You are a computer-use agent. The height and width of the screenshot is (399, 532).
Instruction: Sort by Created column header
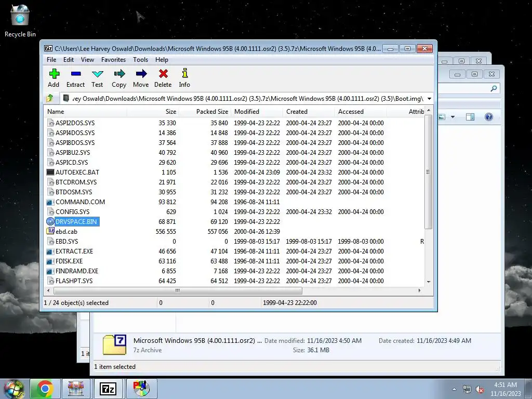pos(309,112)
